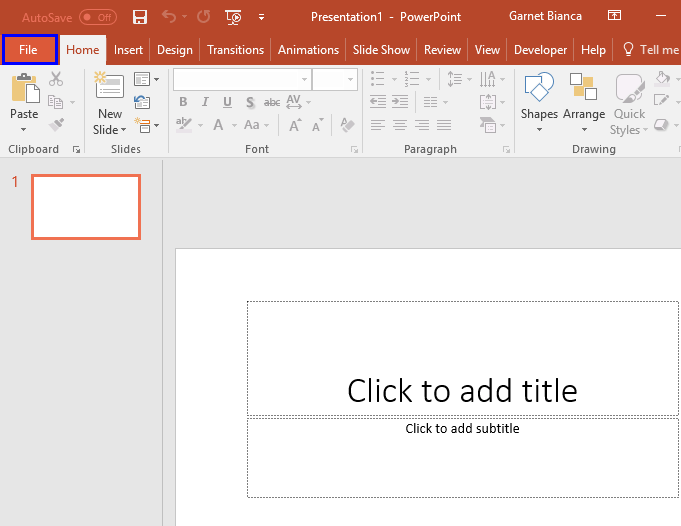Click the Cut scissors icon
681x526 pixels.
coord(56,79)
